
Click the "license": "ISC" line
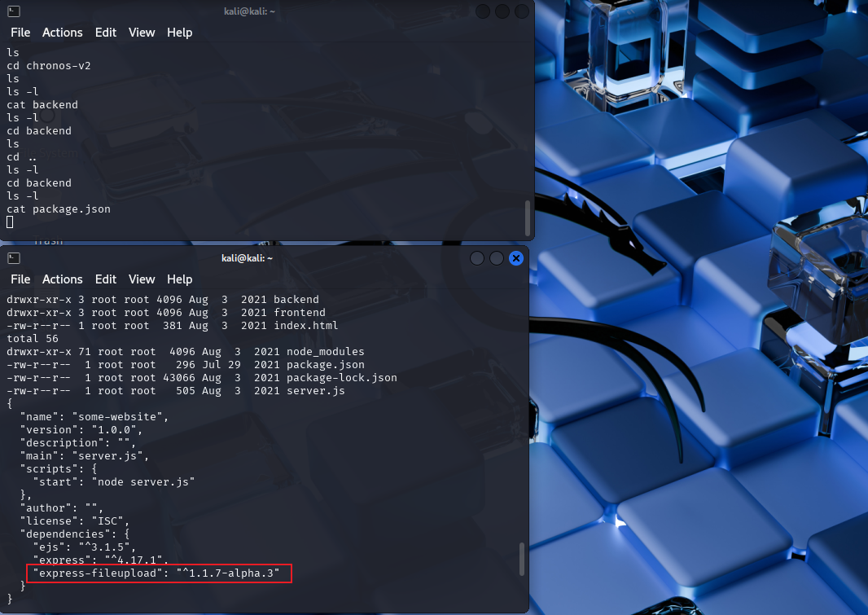(x=75, y=521)
